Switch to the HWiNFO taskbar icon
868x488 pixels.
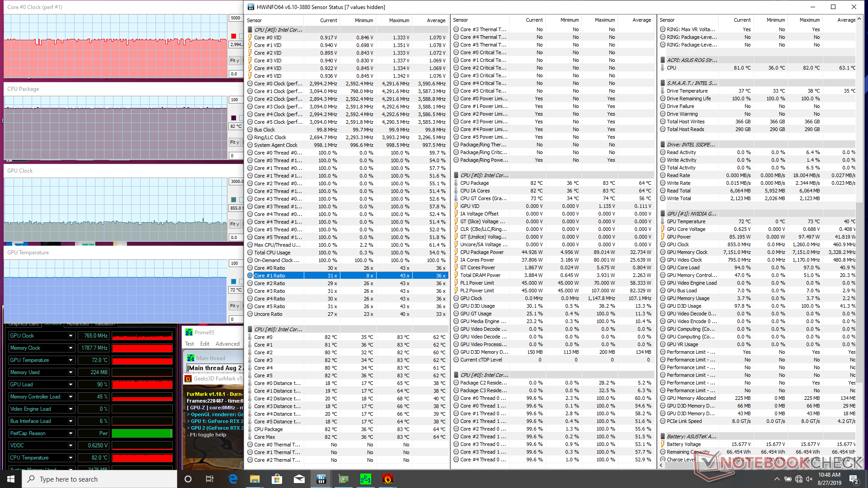[321, 479]
